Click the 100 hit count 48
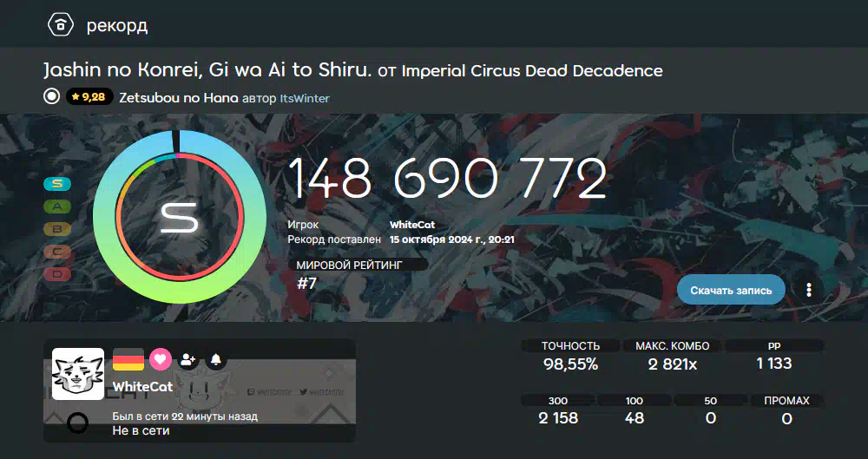868x459 pixels. click(635, 417)
